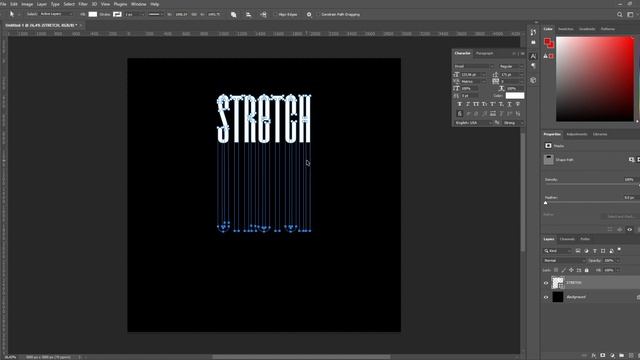Toggle the Align Edges checkbox
Screen dimensions: 640x360
(x=276, y=14)
